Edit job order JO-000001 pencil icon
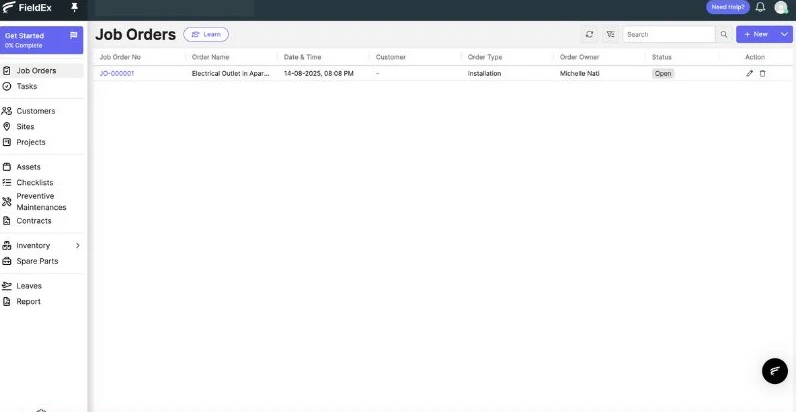796x412 pixels. click(x=749, y=74)
